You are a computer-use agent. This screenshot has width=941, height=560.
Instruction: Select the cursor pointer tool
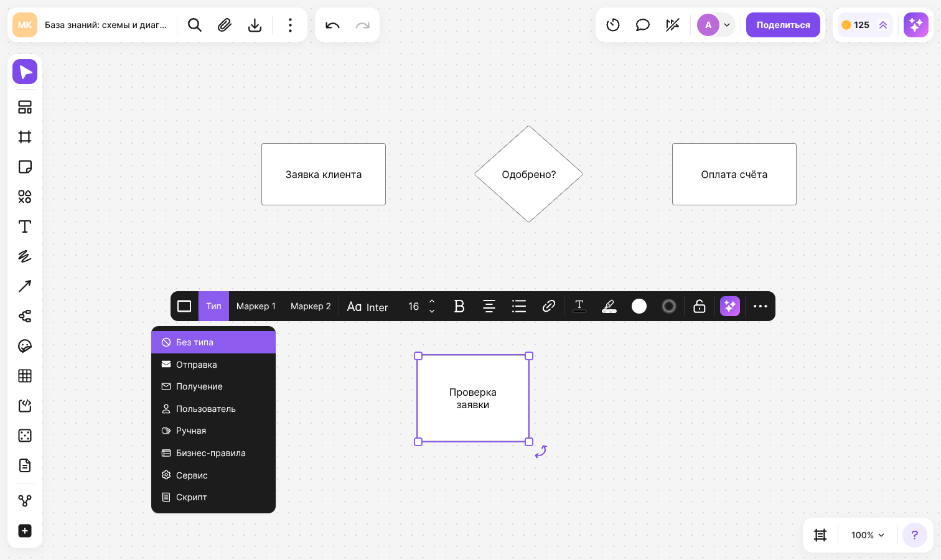point(25,72)
